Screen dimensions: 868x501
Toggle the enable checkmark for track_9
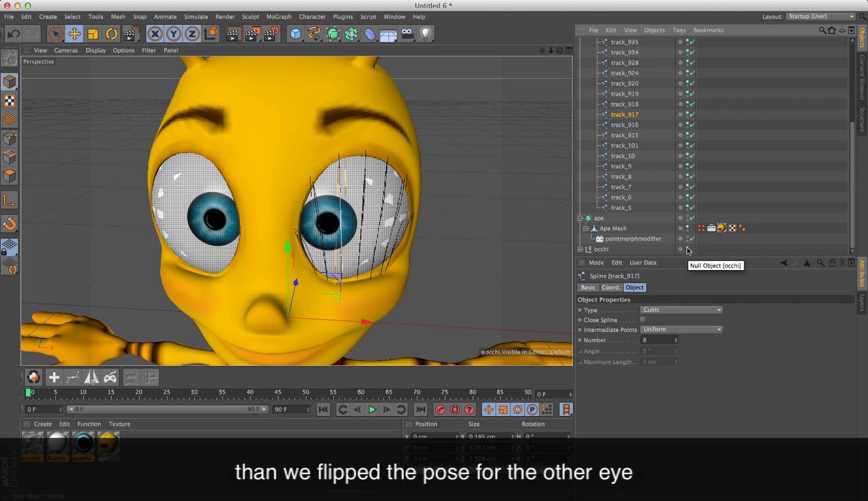coord(692,166)
